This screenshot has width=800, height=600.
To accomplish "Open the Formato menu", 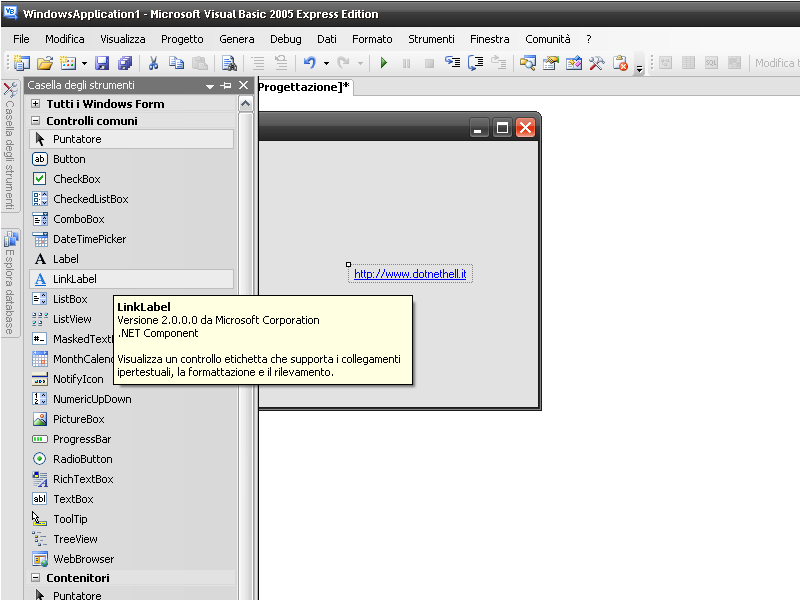I will coord(372,39).
